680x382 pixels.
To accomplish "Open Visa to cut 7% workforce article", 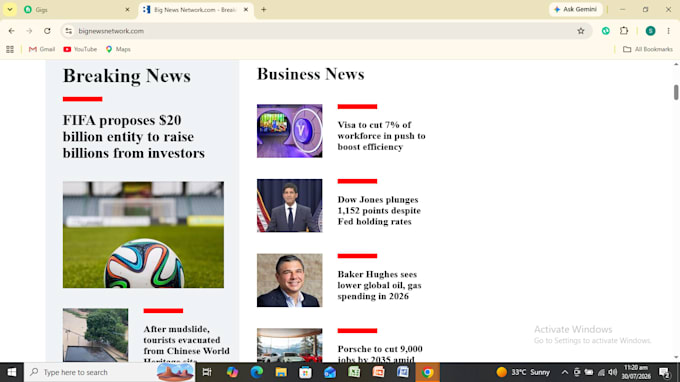I will tap(381, 136).
